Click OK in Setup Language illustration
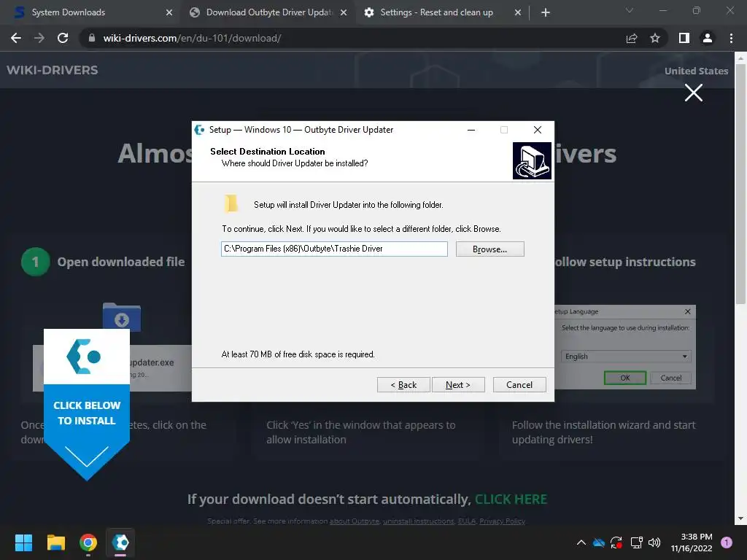Image resolution: width=747 pixels, height=560 pixels. [x=625, y=378]
